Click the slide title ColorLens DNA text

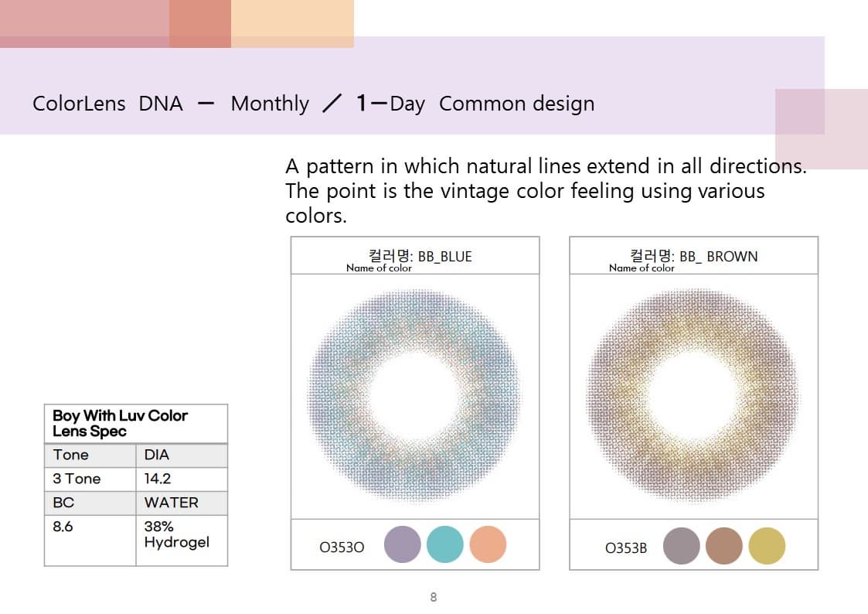pyautogui.click(x=107, y=104)
